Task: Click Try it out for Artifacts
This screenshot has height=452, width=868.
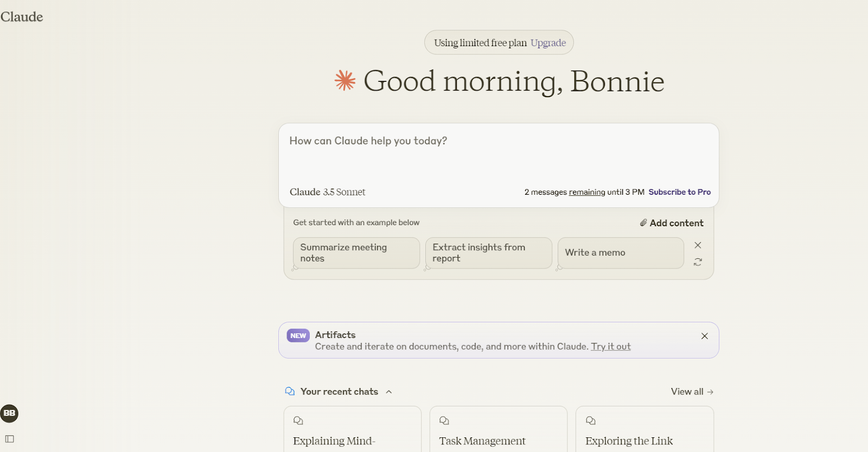Action: click(x=610, y=347)
